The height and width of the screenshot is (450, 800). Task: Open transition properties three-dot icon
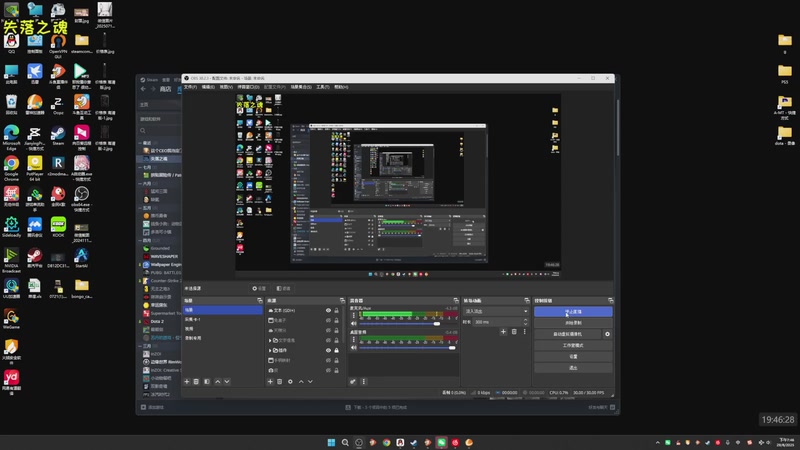coord(524,332)
